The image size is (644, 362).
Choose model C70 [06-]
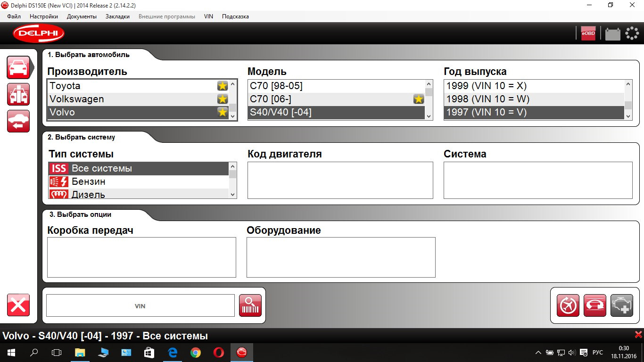pyautogui.click(x=336, y=99)
